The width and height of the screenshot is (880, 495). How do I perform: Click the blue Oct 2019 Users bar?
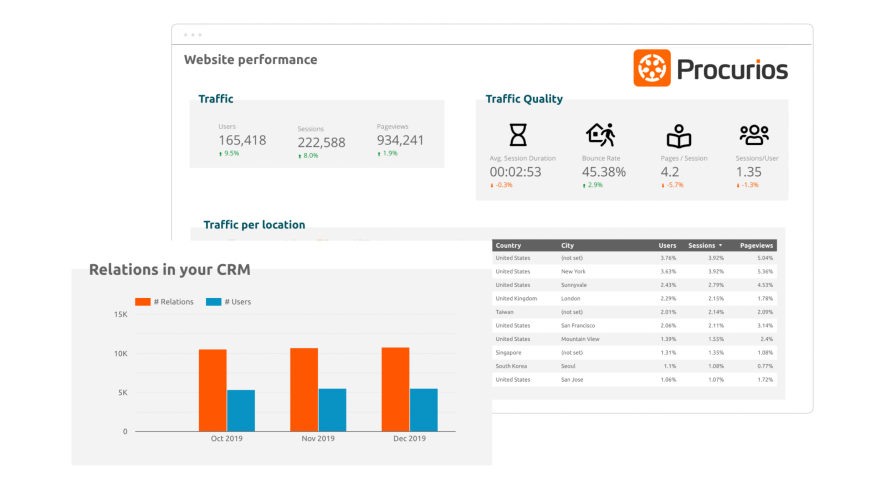click(241, 410)
